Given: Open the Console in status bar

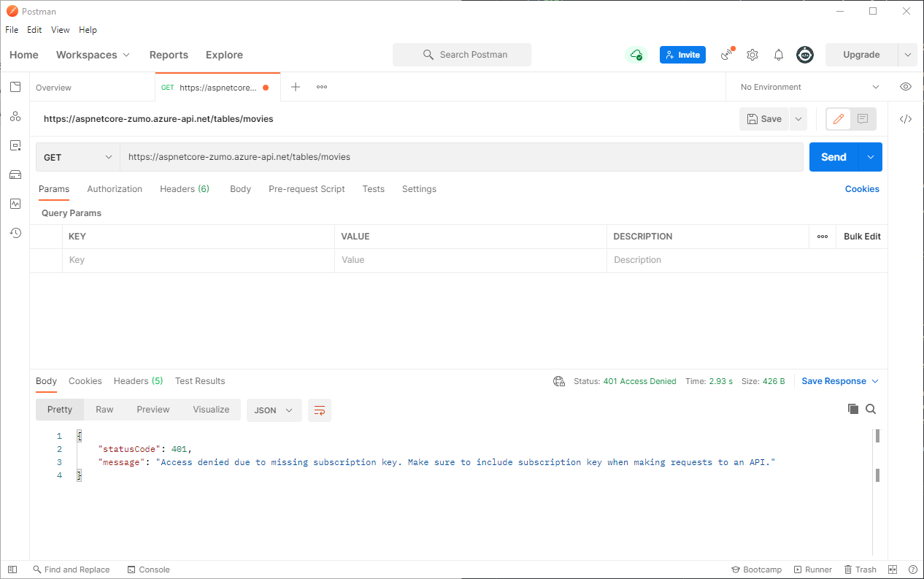Looking at the screenshot, I should pos(148,570).
